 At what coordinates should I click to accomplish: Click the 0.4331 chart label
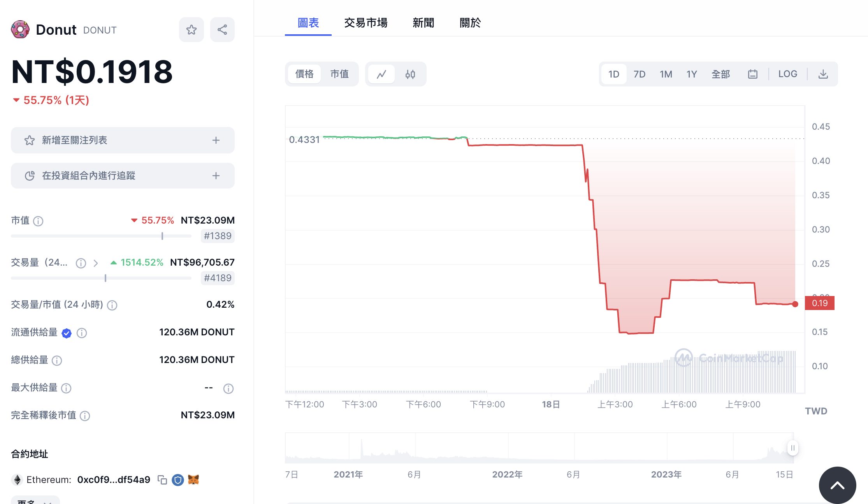304,140
